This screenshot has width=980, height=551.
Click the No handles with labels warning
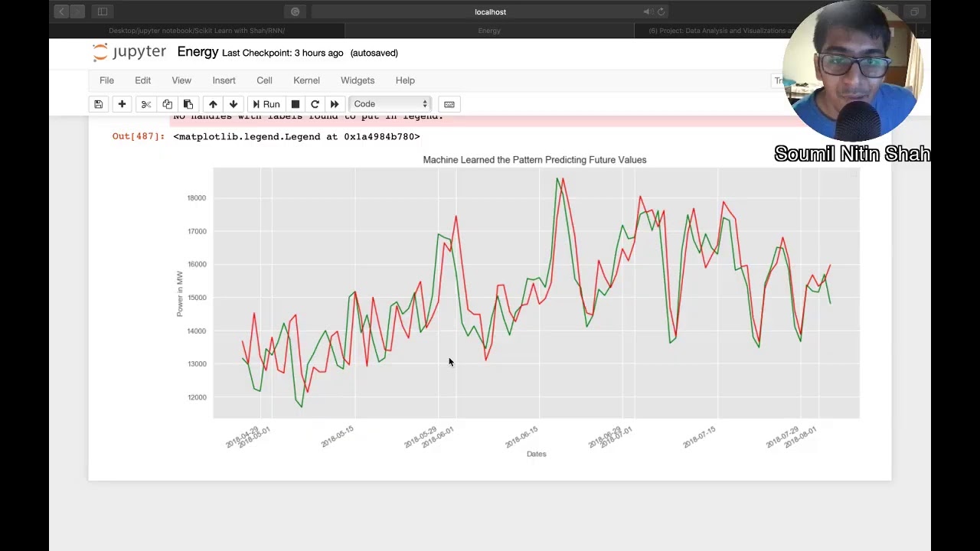(x=309, y=116)
